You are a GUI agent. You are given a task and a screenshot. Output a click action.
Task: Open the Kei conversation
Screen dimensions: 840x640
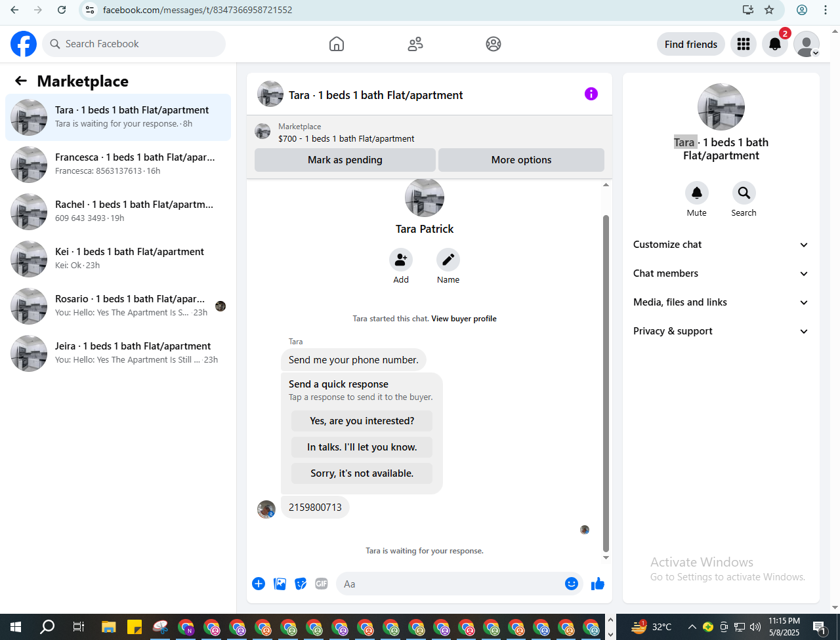118,259
